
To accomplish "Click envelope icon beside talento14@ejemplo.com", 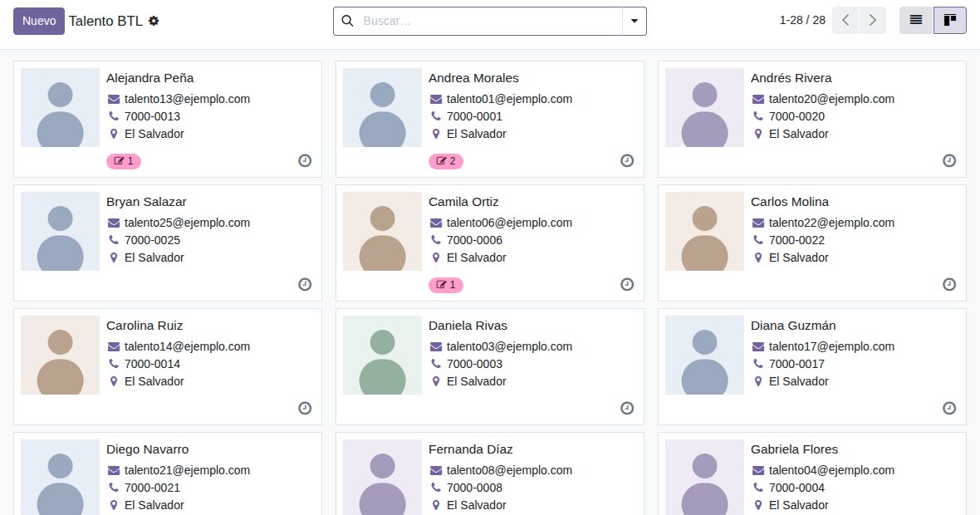I will point(114,346).
